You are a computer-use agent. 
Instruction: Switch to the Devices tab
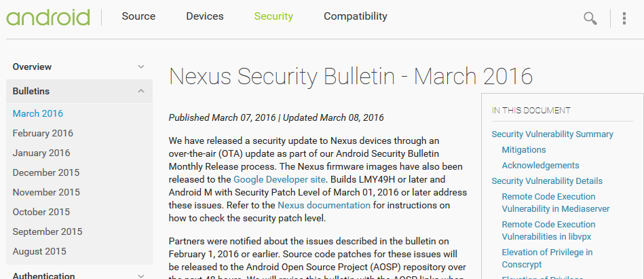point(205,16)
